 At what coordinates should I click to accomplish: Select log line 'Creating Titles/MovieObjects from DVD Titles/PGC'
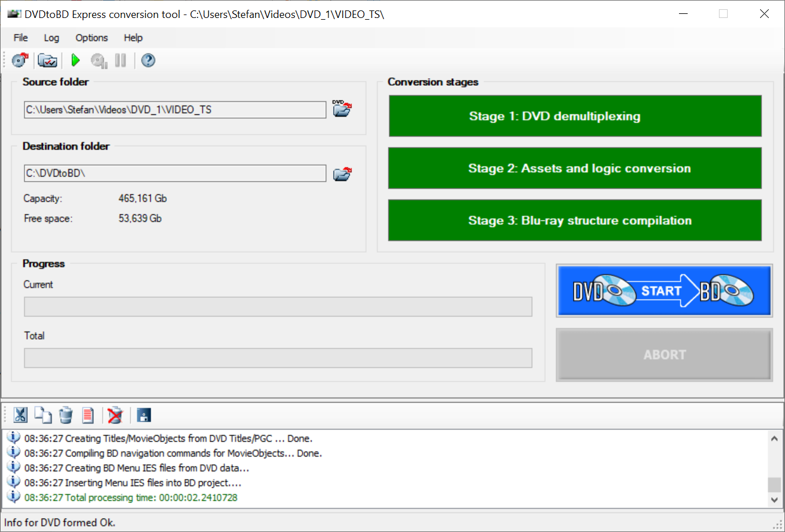tap(168, 439)
